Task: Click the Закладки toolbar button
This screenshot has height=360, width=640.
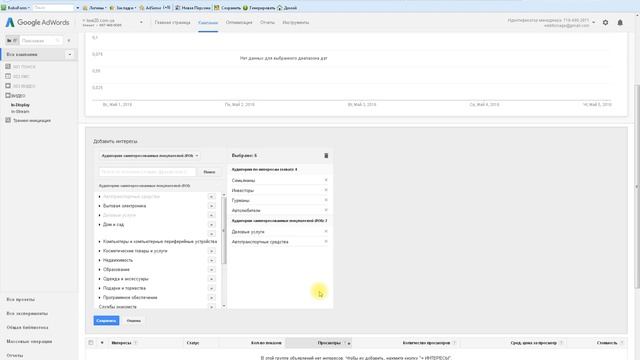Action: pyautogui.click(x=122, y=8)
